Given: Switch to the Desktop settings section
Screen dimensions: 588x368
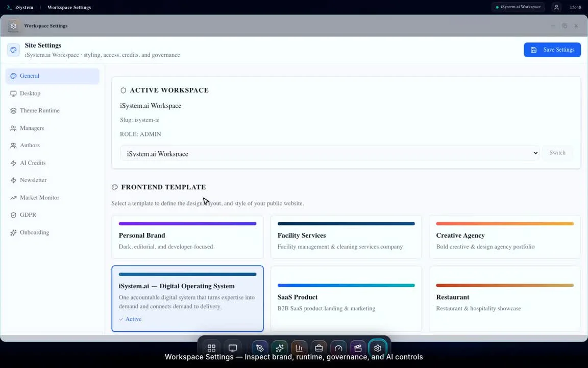Looking at the screenshot, I should (x=53, y=93).
